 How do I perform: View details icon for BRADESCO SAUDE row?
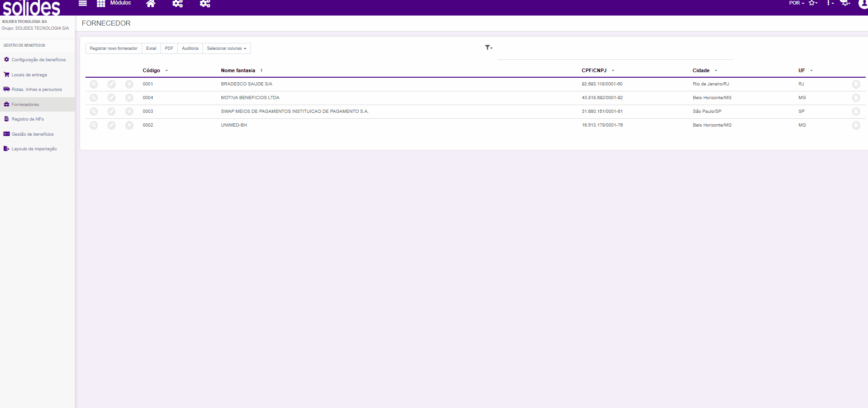[x=94, y=84]
